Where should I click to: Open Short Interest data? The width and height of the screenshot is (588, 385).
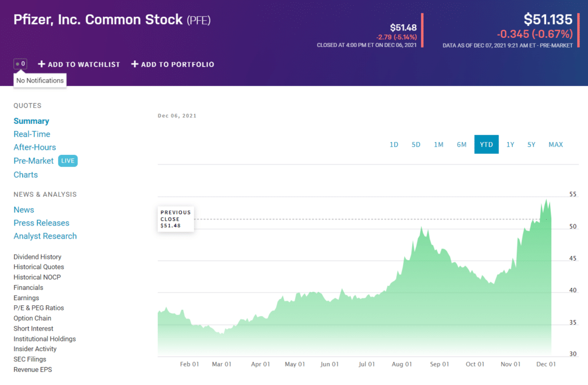point(33,328)
